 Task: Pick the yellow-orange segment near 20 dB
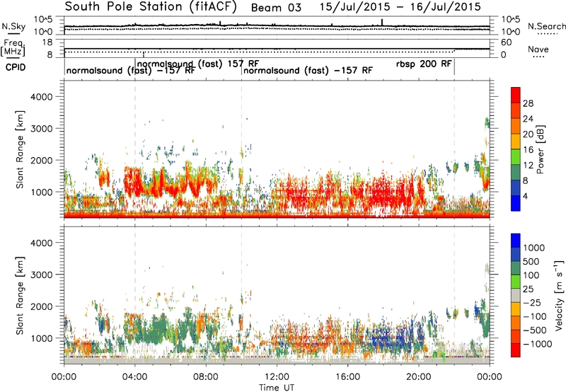(516, 142)
